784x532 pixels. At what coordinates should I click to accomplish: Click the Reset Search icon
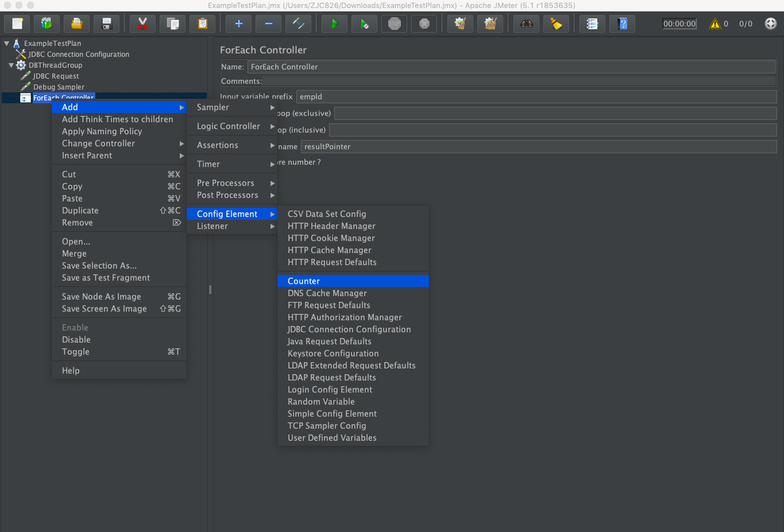click(x=557, y=24)
